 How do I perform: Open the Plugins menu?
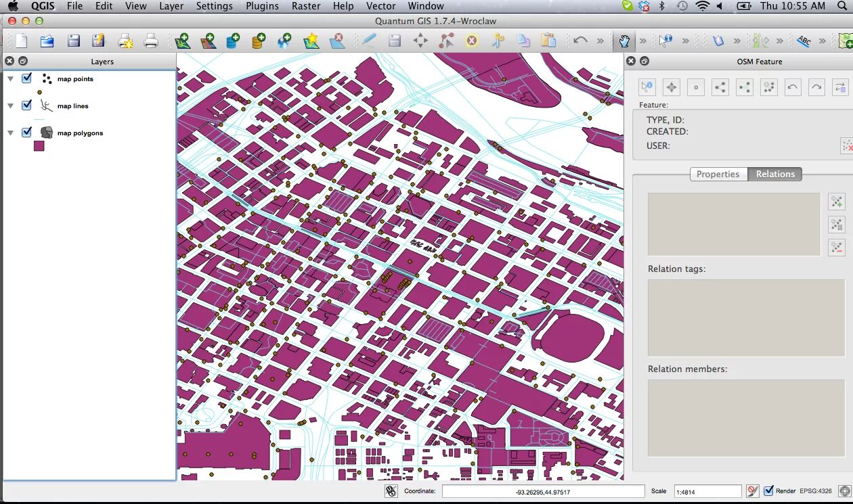(262, 6)
